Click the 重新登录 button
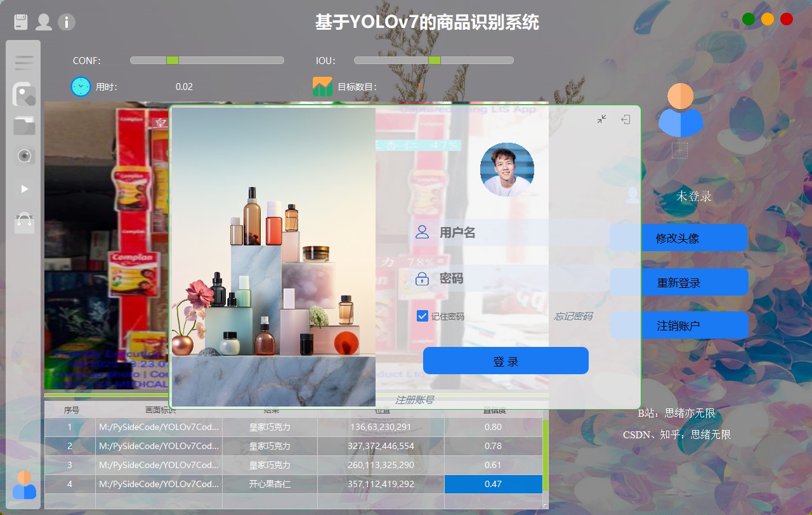 click(679, 283)
